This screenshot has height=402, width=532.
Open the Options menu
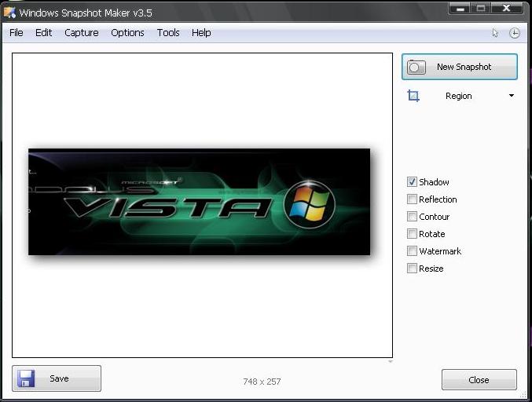(x=127, y=32)
